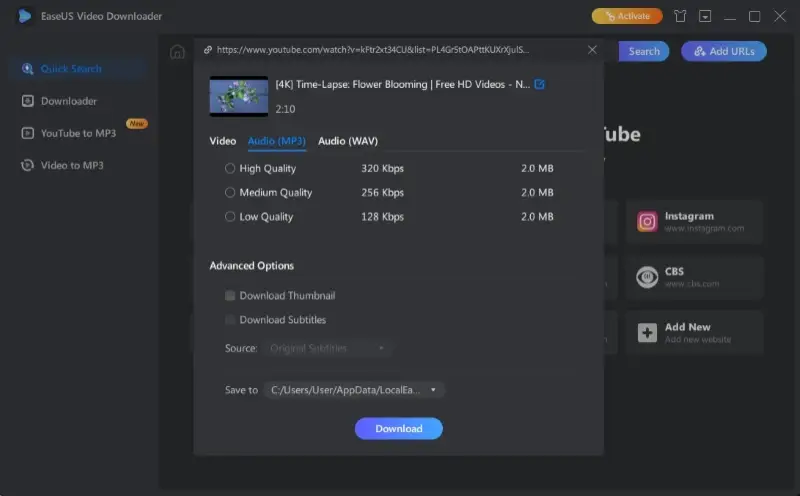Click the link icon before the YouTube URL
This screenshot has height=496, width=800.
(x=208, y=49)
